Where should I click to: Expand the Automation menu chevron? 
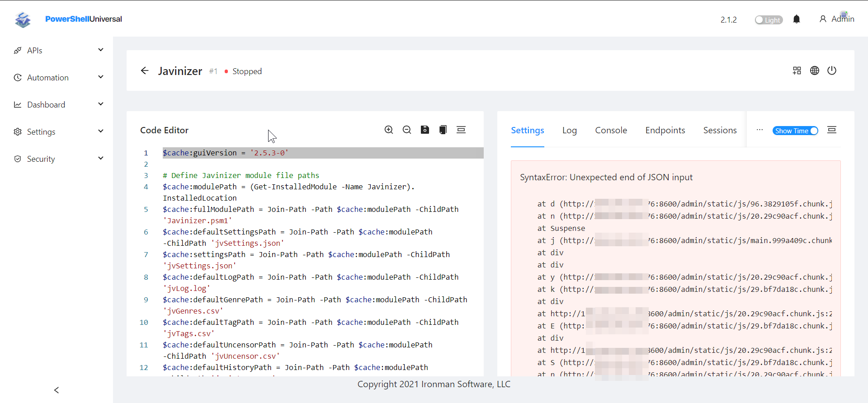pos(101,77)
